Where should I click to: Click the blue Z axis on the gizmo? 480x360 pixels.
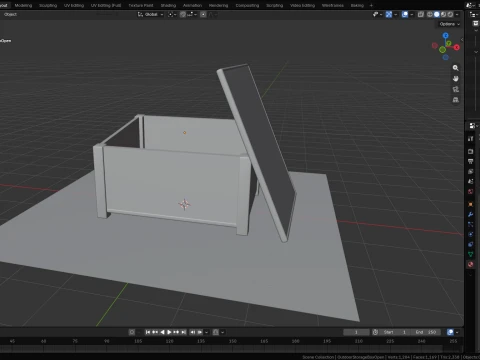click(x=446, y=35)
